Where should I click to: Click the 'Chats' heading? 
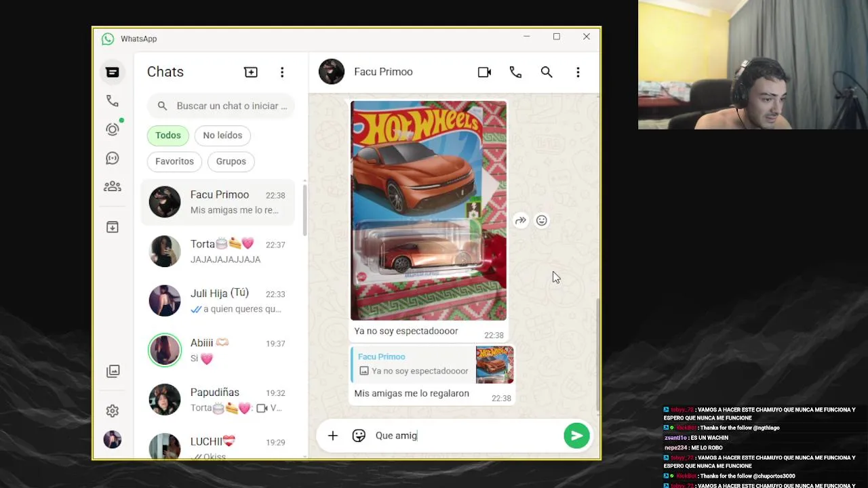pyautogui.click(x=165, y=72)
